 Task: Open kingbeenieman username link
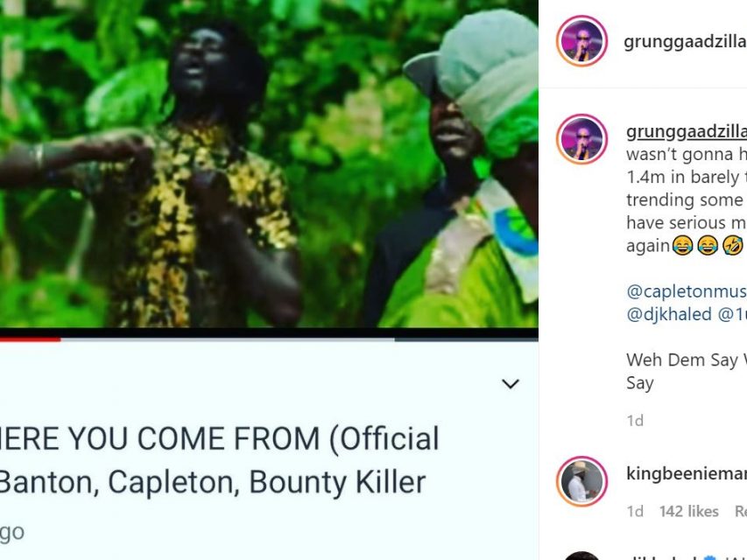pyautogui.click(x=687, y=473)
